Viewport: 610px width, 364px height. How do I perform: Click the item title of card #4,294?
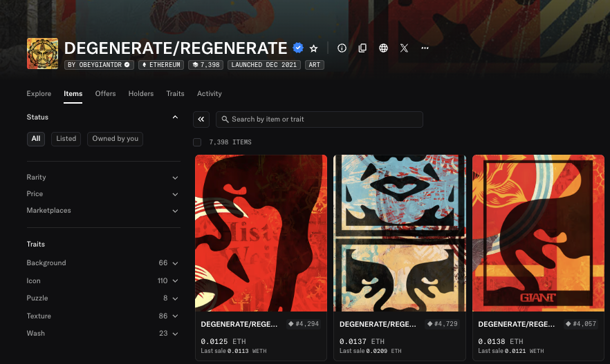239,325
